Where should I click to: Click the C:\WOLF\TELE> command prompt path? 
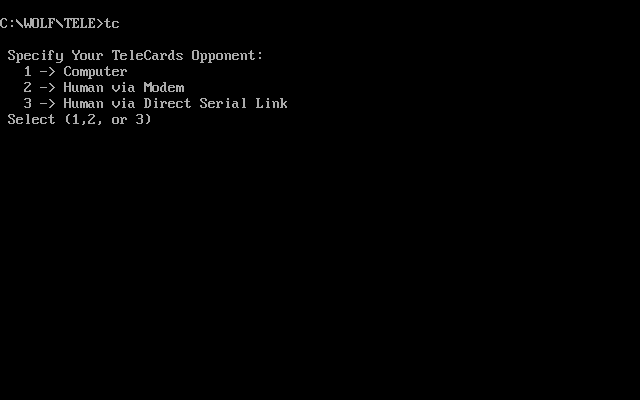pos(52,23)
